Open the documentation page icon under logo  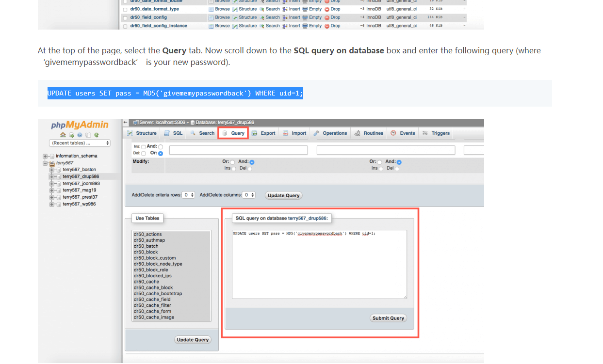point(88,135)
